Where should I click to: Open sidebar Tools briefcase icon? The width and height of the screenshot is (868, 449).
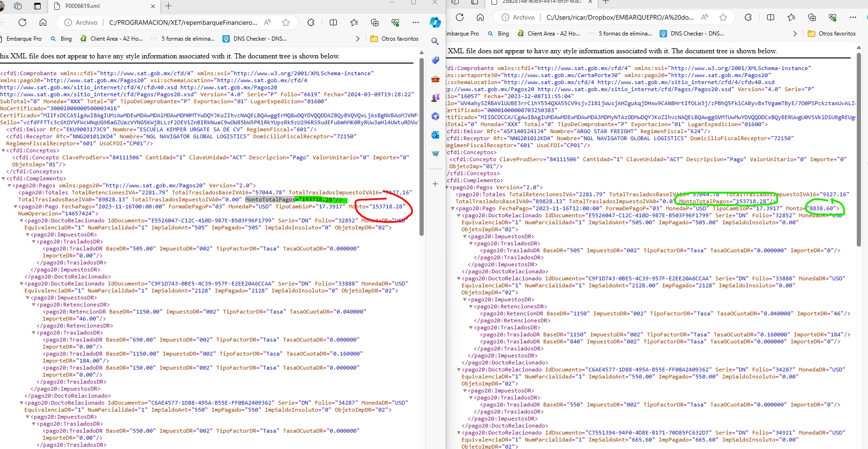435,79
